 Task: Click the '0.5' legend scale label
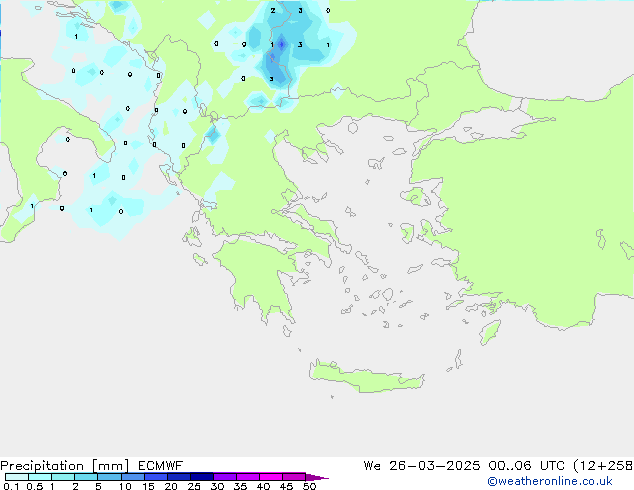point(34,486)
